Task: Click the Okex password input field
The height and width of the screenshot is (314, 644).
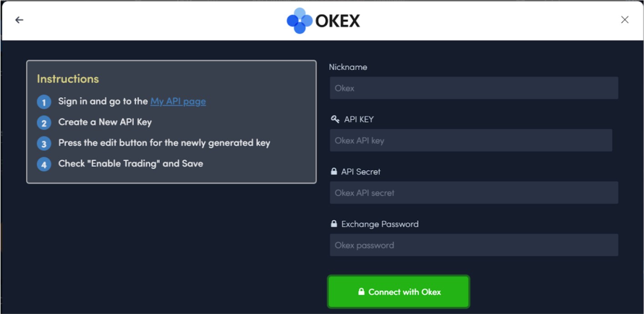Action: pos(473,245)
